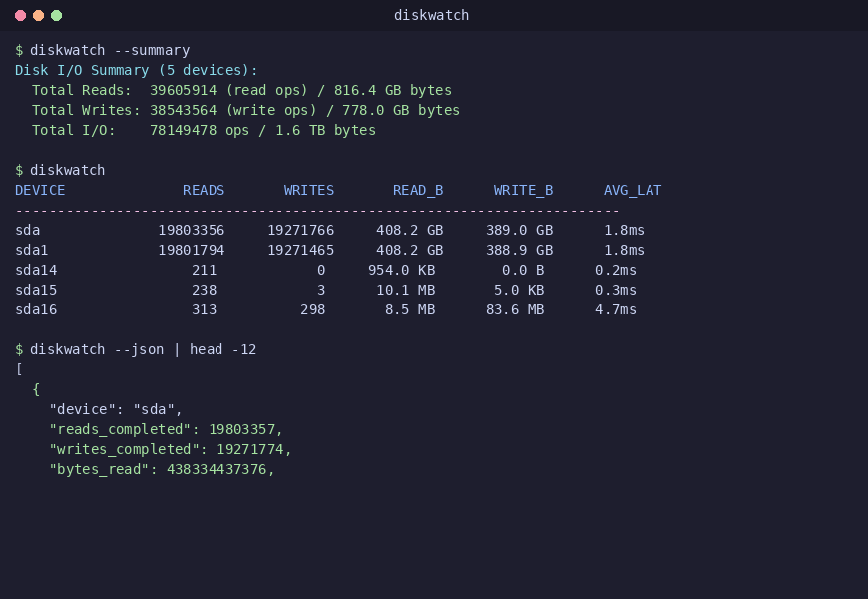The height and width of the screenshot is (599, 868).
Task: Click the Total Reads value 39605914
Action: (x=183, y=90)
